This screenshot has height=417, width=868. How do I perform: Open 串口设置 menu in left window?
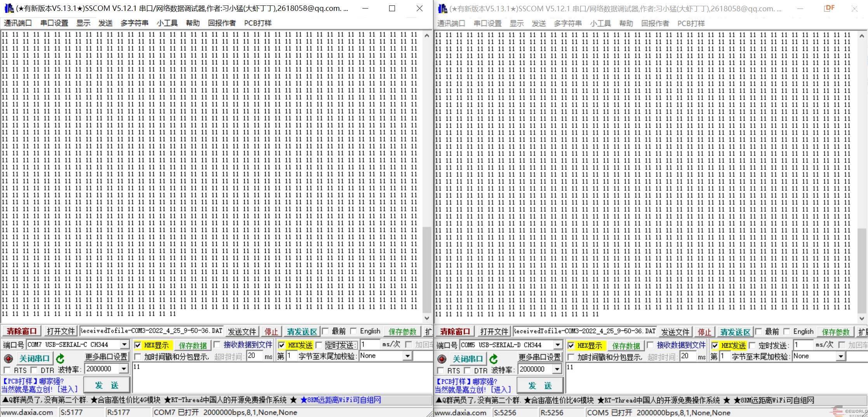click(54, 23)
